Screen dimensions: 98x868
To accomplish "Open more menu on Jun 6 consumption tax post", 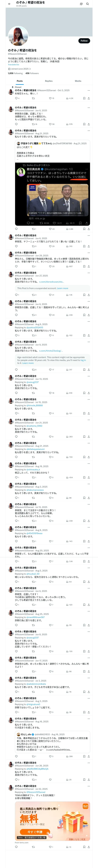I will [89, 108].
